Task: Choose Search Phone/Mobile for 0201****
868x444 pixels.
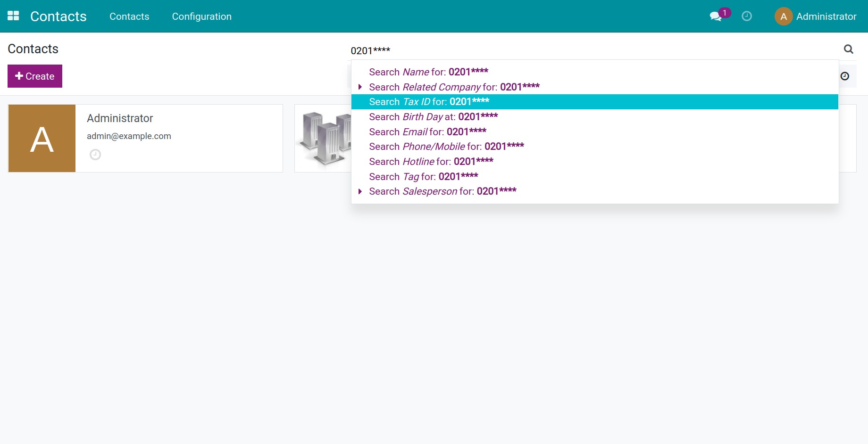Action: coord(446,147)
